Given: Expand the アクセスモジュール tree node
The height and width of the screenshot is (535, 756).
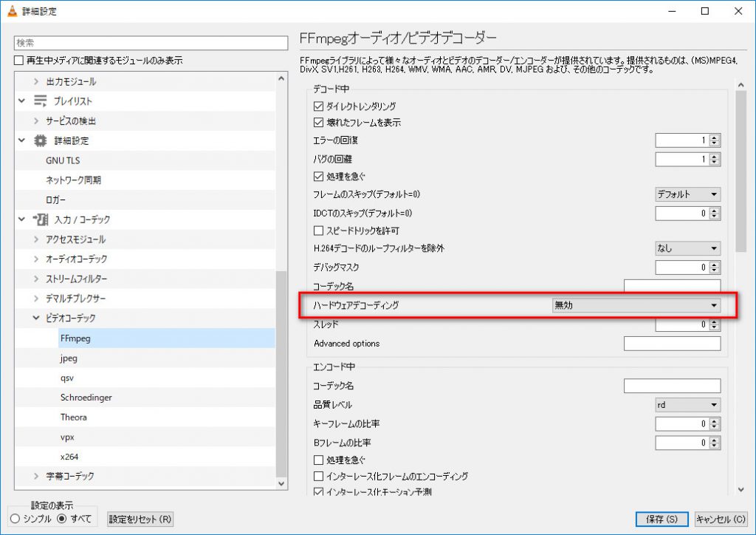Looking at the screenshot, I should pyautogui.click(x=36, y=239).
